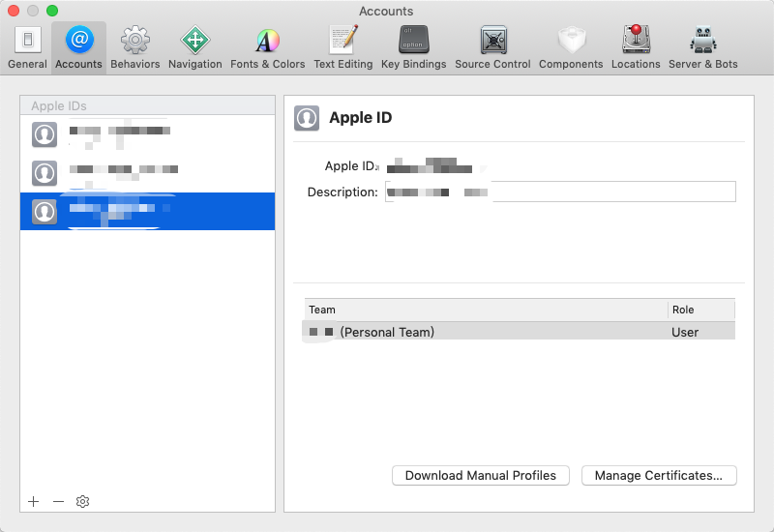Show the Components preferences pane
The height and width of the screenshot is (532, 774).
pos(571,47)
